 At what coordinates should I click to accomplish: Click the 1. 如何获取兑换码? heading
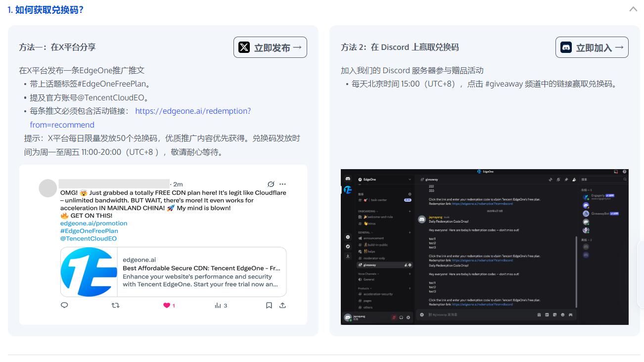pos(46,10)
